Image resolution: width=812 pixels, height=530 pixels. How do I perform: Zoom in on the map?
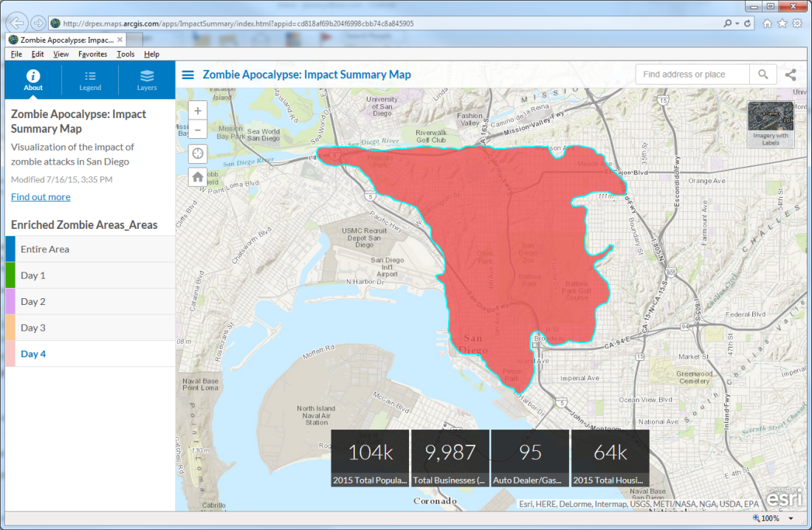(x=198, y=110)
